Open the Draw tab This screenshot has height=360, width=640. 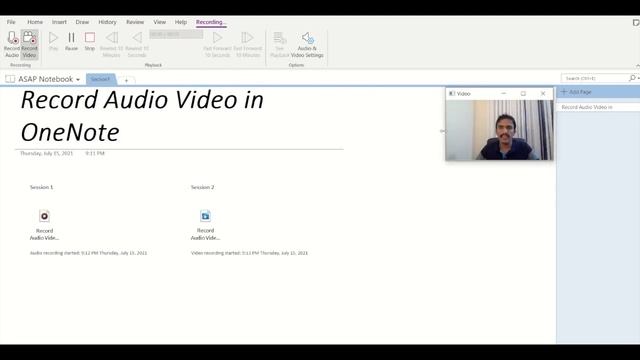point(82,22)
